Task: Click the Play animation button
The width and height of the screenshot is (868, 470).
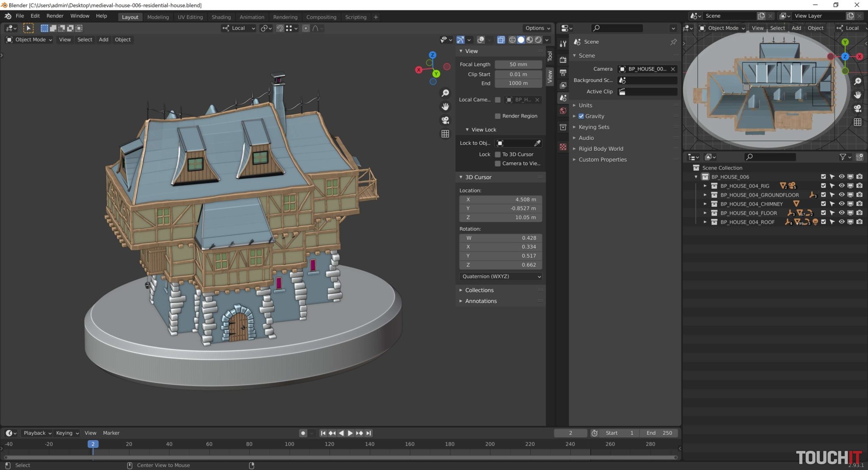Action: coord(350,433)
